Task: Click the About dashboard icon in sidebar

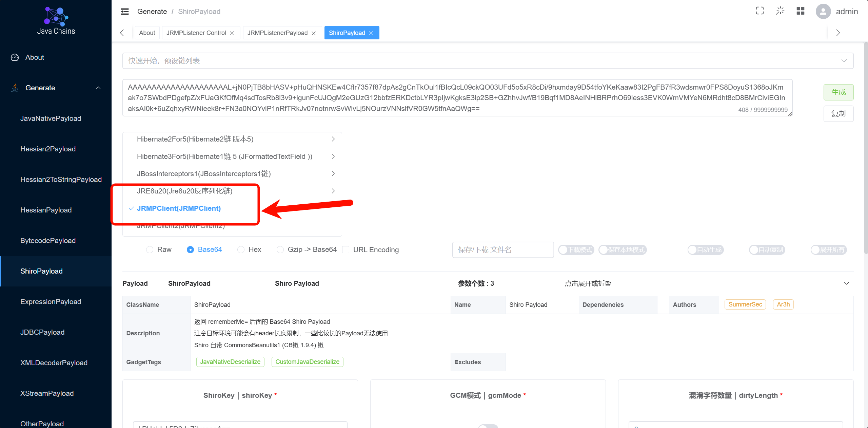Action: click(15, 57)
